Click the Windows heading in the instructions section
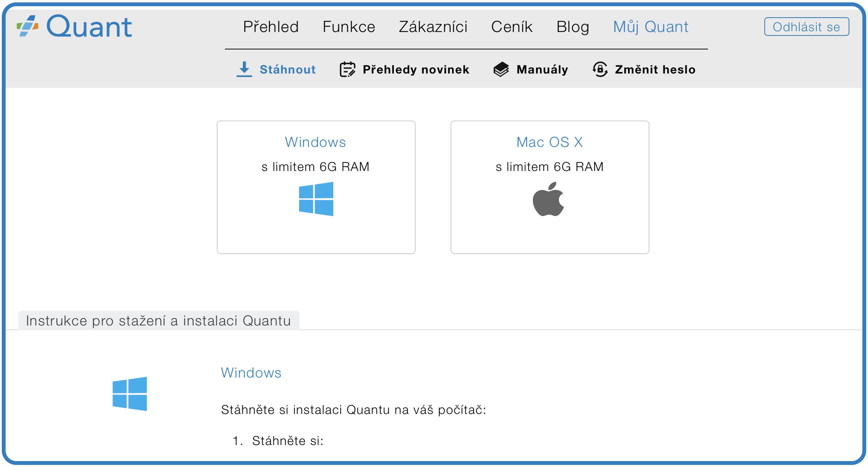 tap(251, 373)
